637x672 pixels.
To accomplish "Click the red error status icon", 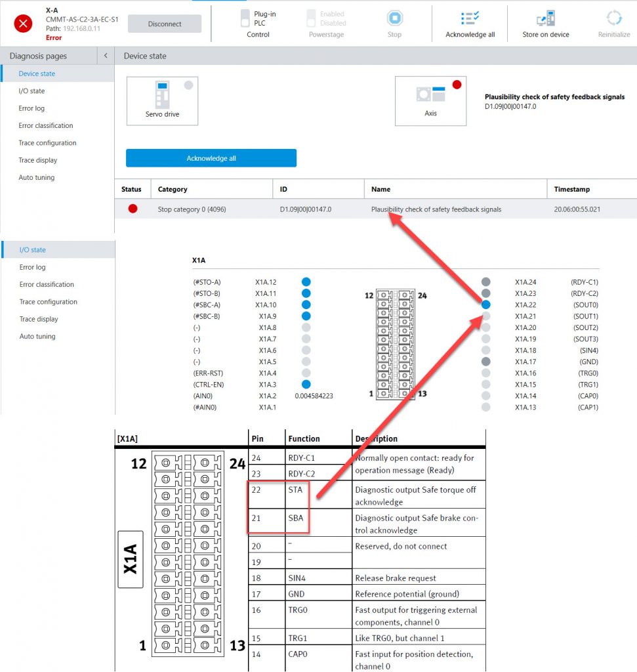I will tap(23, 24).
